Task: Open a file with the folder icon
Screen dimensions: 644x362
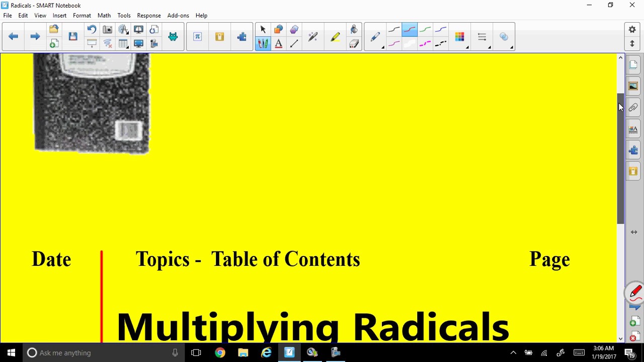Action: 54,30
